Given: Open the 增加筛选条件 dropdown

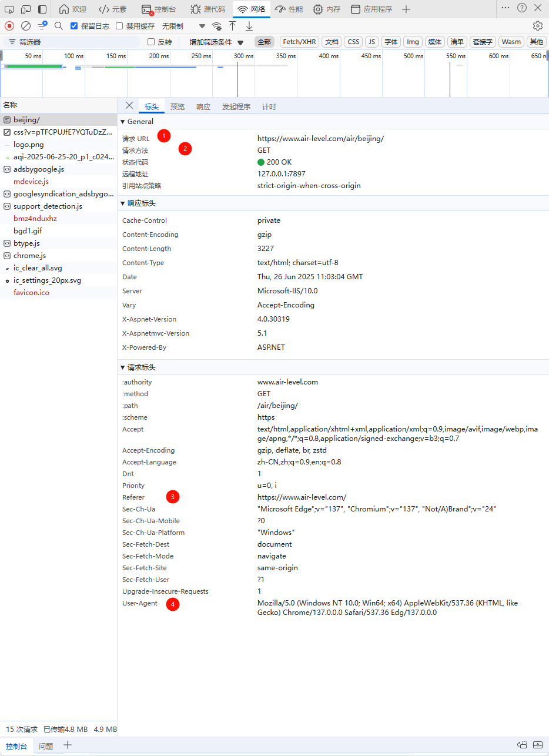Looking at the screenshot, I should point(216,42).
